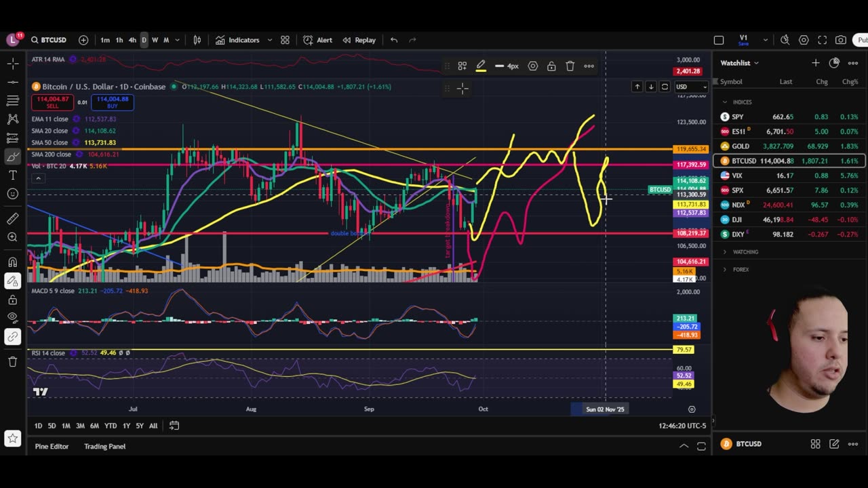Switch to 4h timeframe

click(132, 40)
